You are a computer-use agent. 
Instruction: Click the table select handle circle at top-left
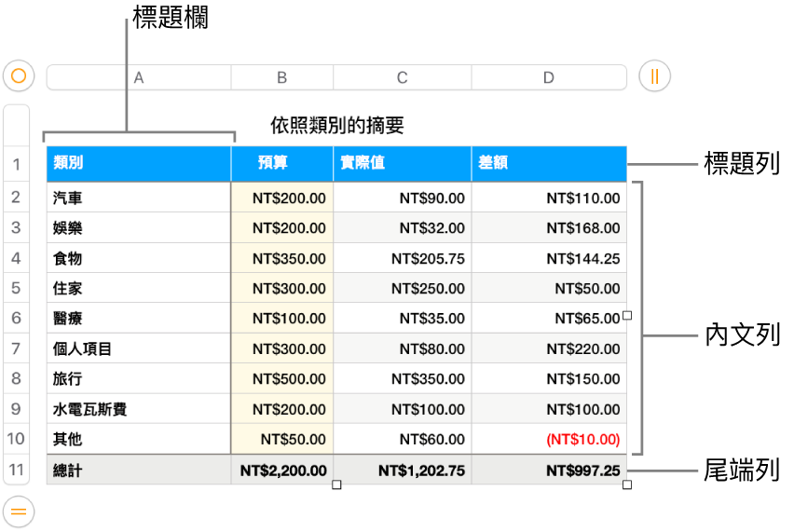[x=20, y=75]
